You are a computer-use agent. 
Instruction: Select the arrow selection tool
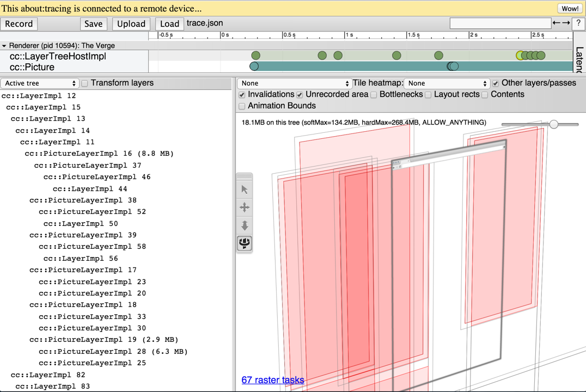pyautogui.click(x=245, y=189)
